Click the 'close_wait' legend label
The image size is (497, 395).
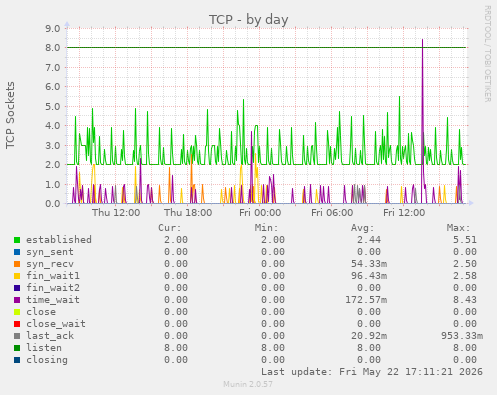click(x=56, y=324)
